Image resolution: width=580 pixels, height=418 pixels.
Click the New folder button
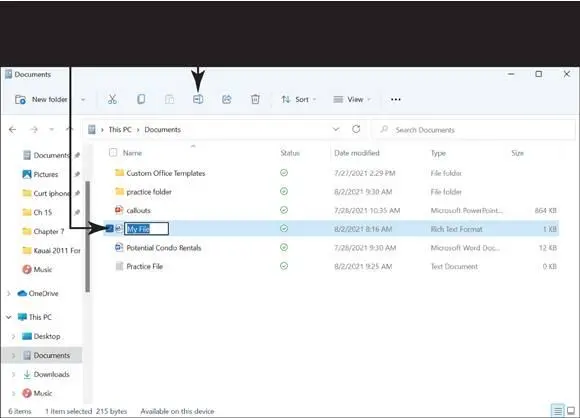(x=41, y=99)
